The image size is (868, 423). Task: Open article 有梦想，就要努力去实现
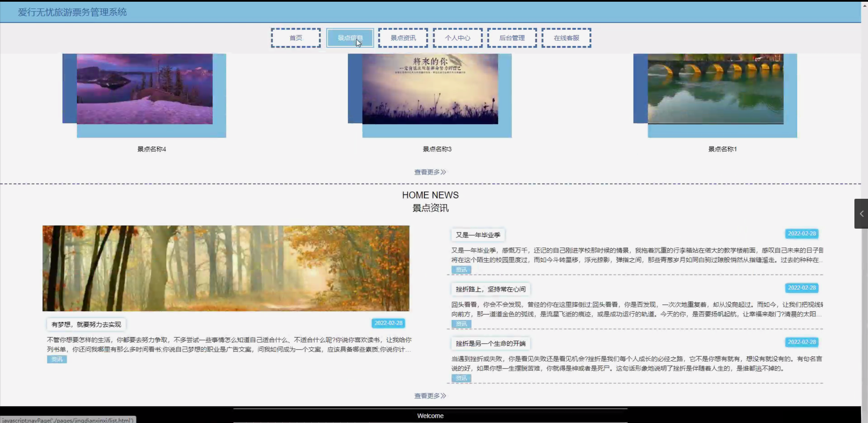click(86, 325)
